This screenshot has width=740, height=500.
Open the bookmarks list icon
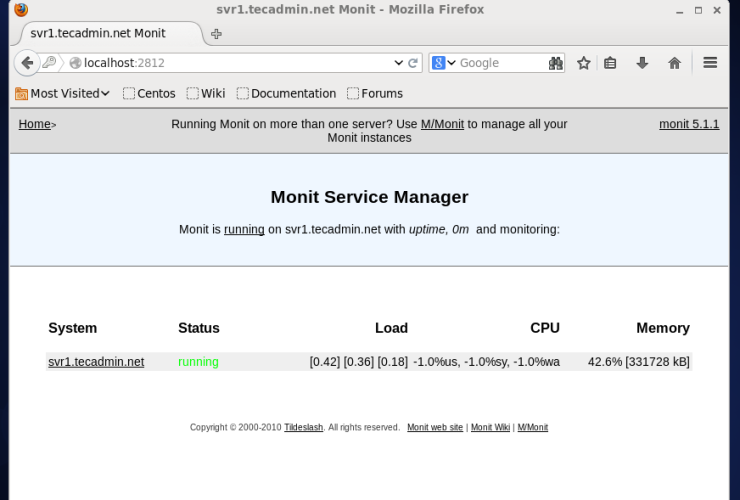coord(610,63)
